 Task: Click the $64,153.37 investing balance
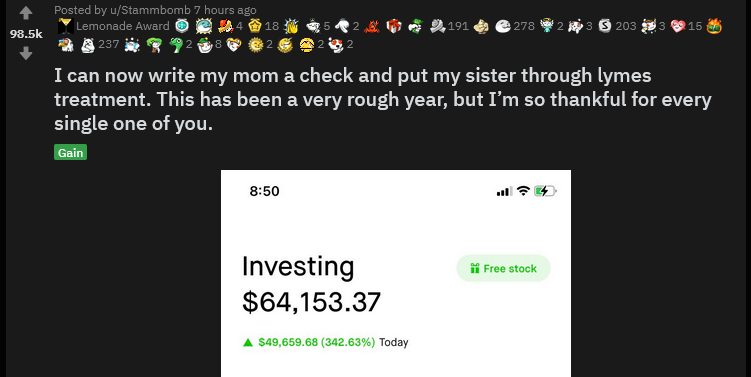(311, 302)
